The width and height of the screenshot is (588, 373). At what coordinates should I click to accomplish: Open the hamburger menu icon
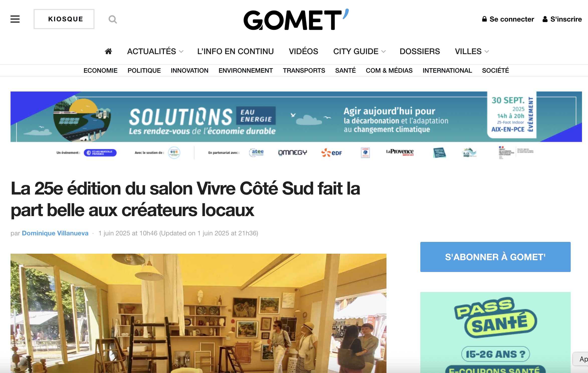[x=15, y=19]
